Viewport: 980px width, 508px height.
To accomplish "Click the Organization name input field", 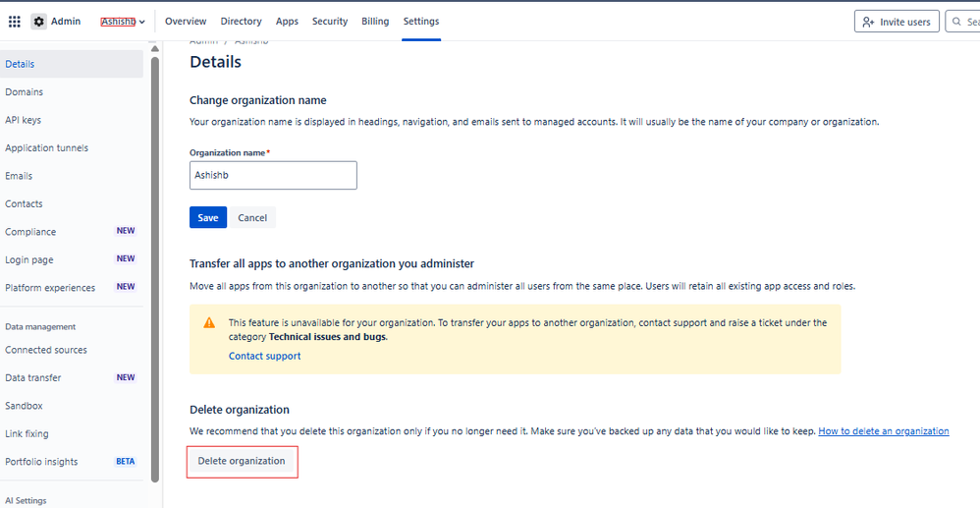I will point(273,175).
